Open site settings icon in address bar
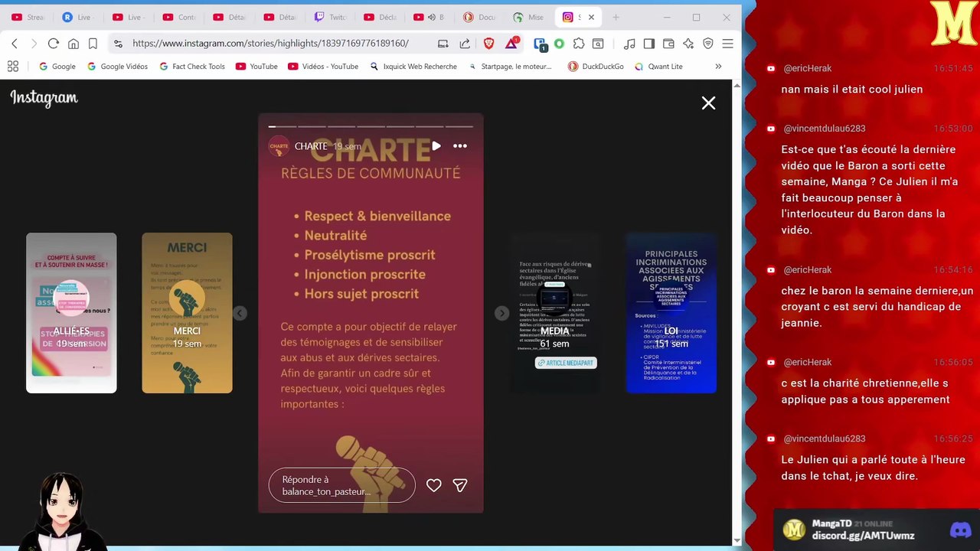The image size is (980, 551). (118, 44)
